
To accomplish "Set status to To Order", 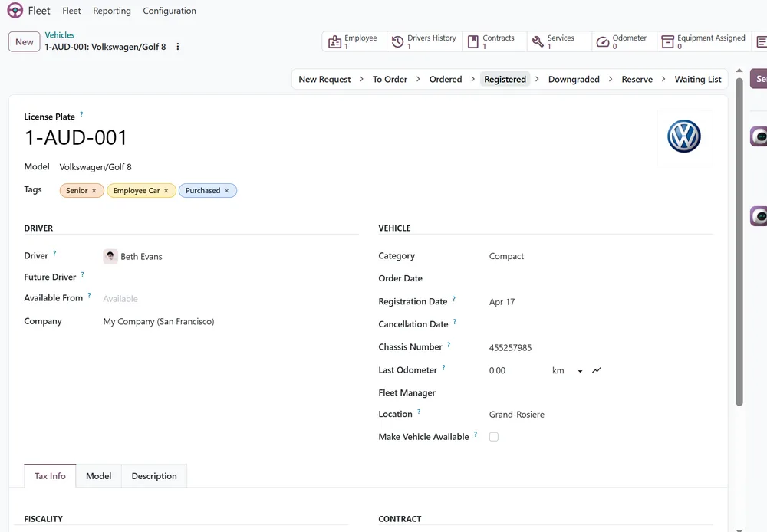I will tap(390, 79).
